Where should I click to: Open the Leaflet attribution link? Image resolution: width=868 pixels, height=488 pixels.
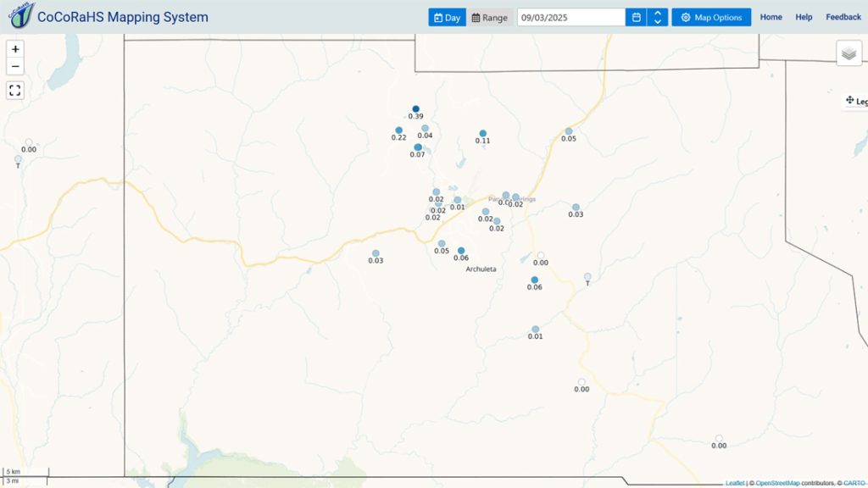tap(735, 483)
